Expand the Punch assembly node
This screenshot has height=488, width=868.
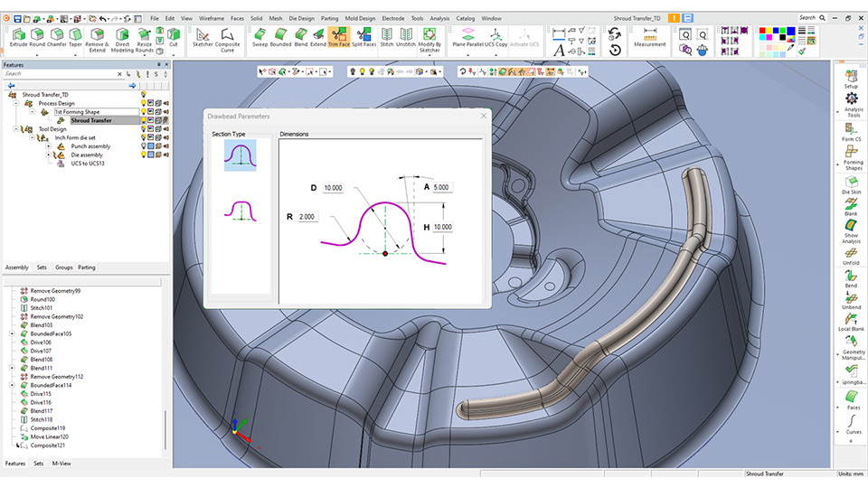[49, 146]
